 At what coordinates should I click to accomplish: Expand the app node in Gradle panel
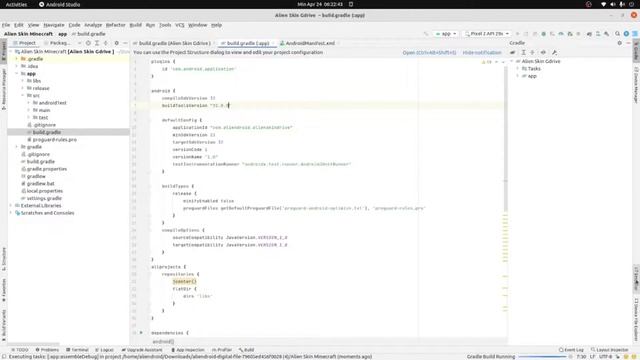(x=518, y=76)
